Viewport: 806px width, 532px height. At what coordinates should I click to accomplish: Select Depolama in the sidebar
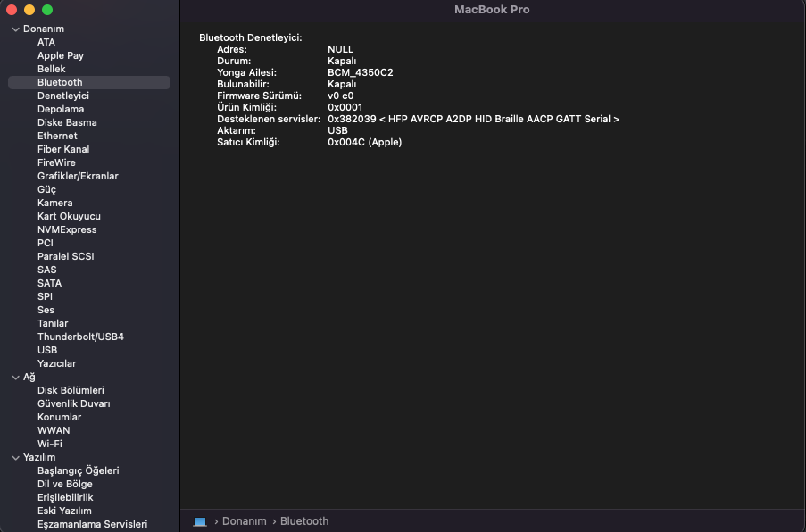61,109
